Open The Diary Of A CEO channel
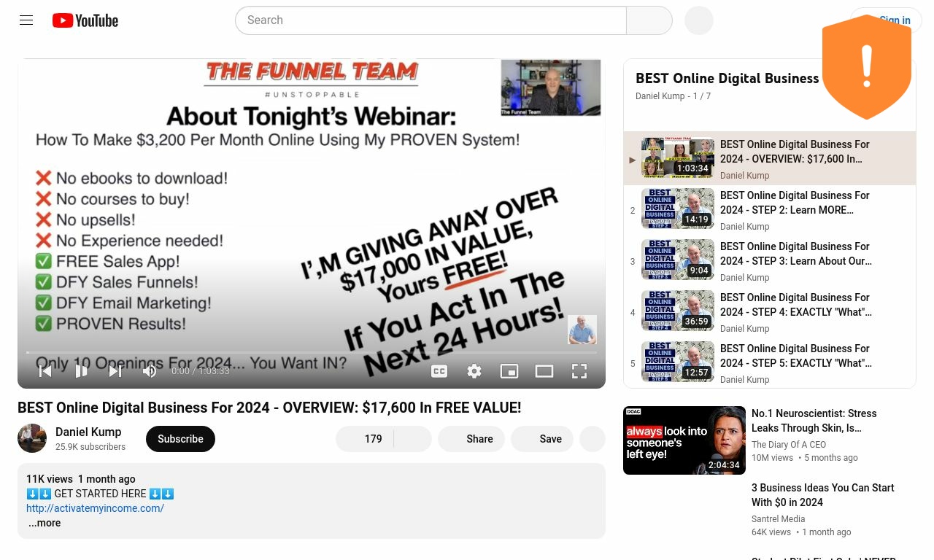 pos(789,445)
